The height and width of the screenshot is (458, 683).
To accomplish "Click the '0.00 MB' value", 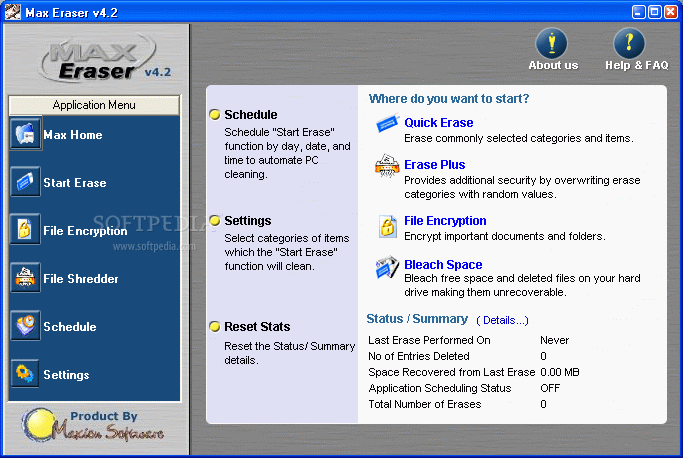I will (x=560, y=372).
